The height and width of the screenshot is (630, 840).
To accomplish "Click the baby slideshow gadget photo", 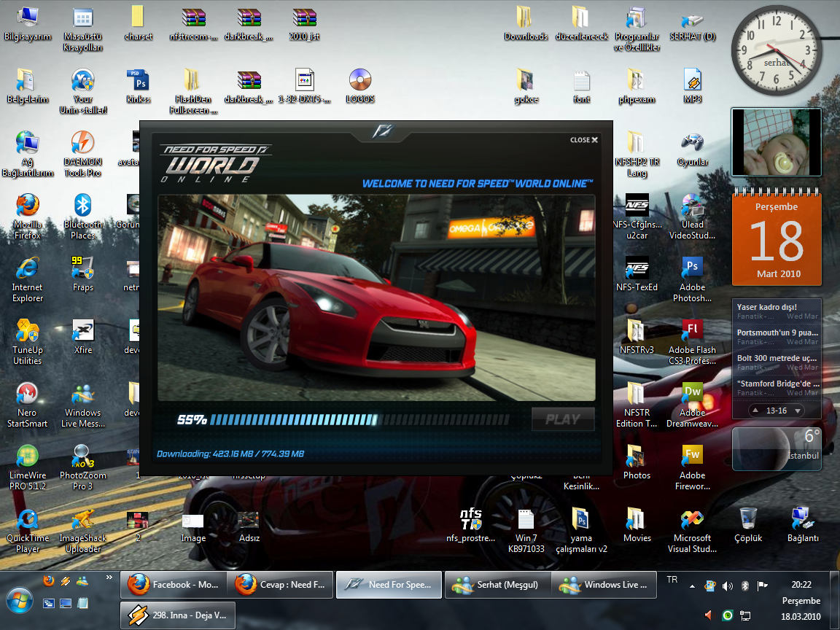I will [777, 142].
